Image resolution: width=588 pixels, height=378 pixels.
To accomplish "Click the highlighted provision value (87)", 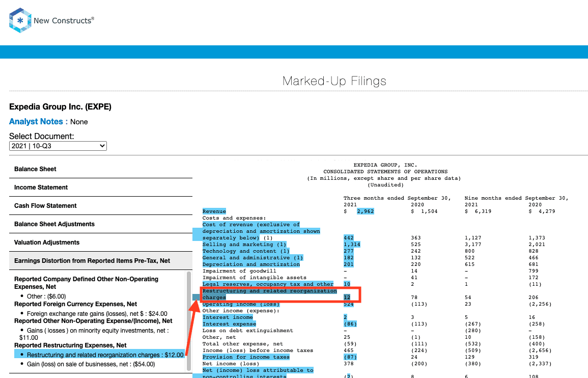I will (350, 357).
